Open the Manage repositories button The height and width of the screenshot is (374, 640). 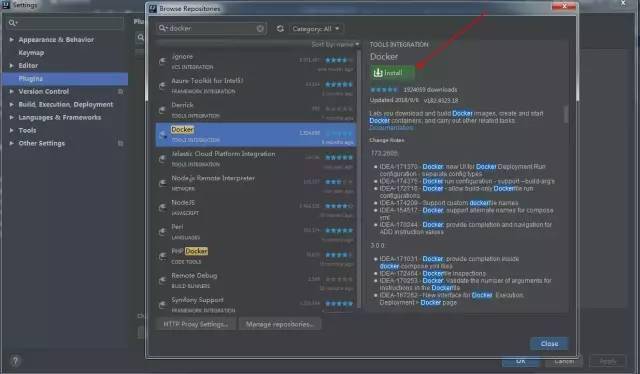(280, 324)
